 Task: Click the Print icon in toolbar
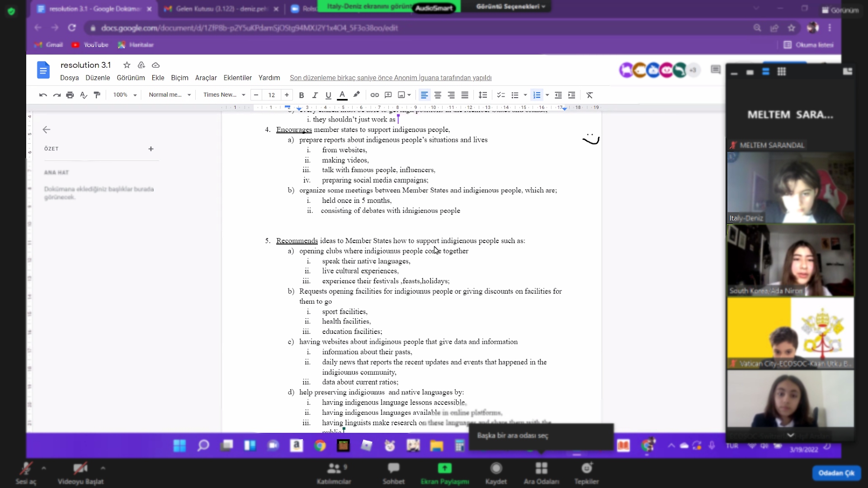[70, 95]
